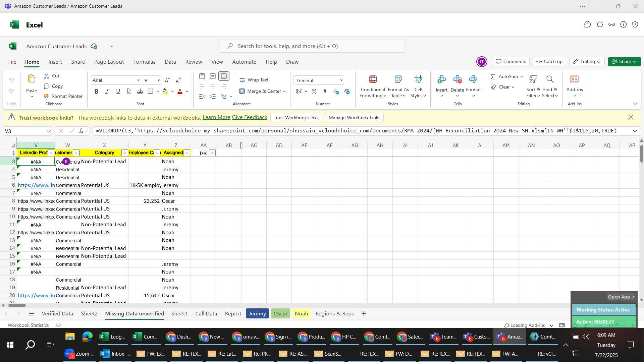Open the Add-ins panel
The height and width of the screenshot is (362, 644).
(x=575, y=86)
